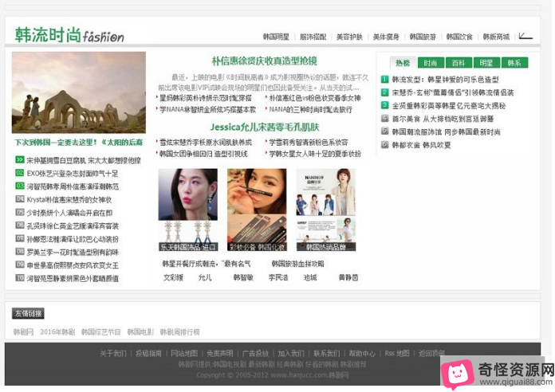The height and width of the screenshot is (392, 555).
Task: Open the footer link 网站地图
Action: (x=184, y=353)
